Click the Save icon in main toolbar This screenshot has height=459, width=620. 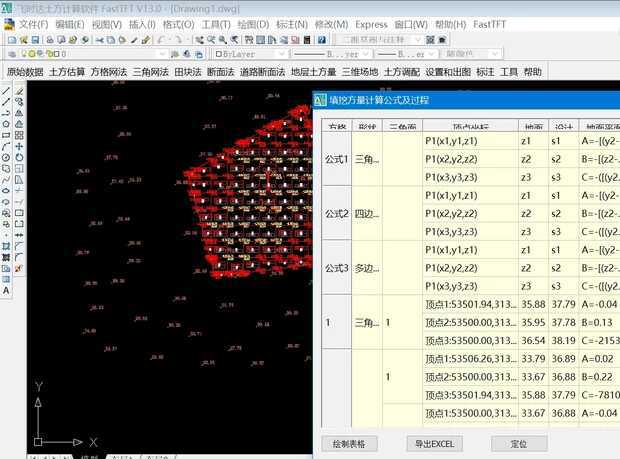point(35,40)
